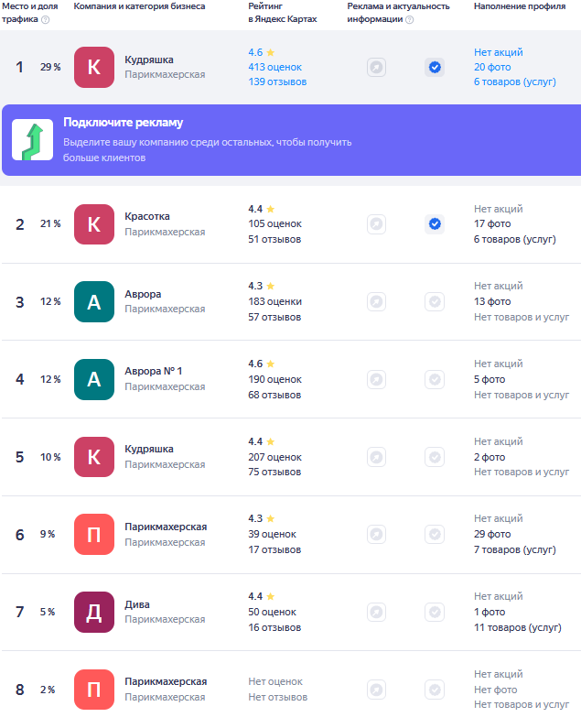Screen dimensions: 581x728
Task: Click the help icon next to 'трафика' header
Action: click(46, 19)
